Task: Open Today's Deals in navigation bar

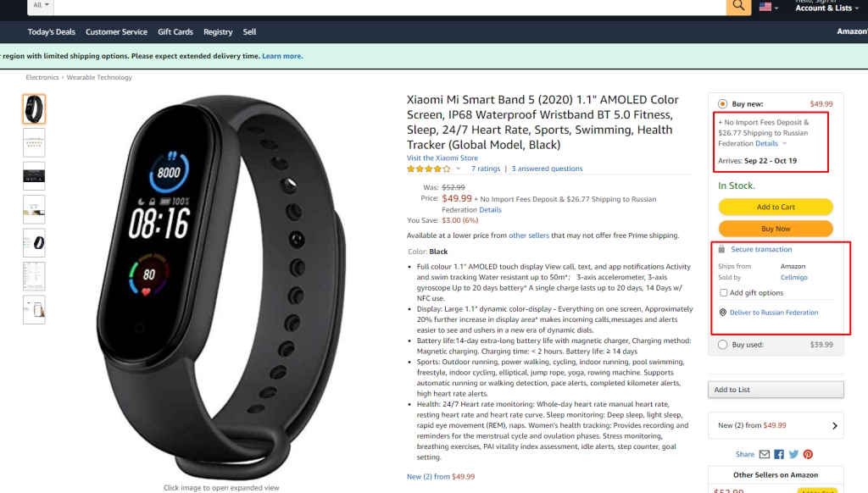Action: [52, 32]
